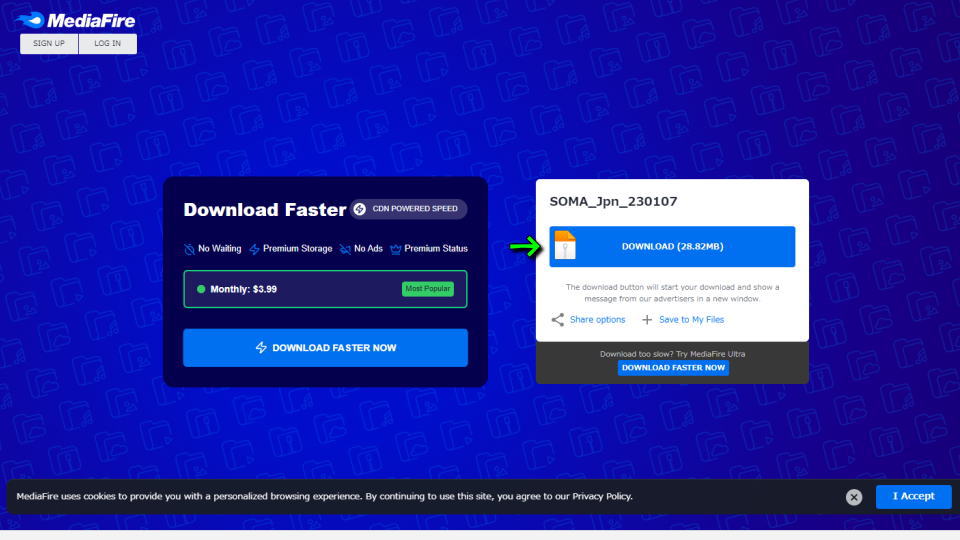Accept cookies with I Accept button
960x540 pixels.
913,497
